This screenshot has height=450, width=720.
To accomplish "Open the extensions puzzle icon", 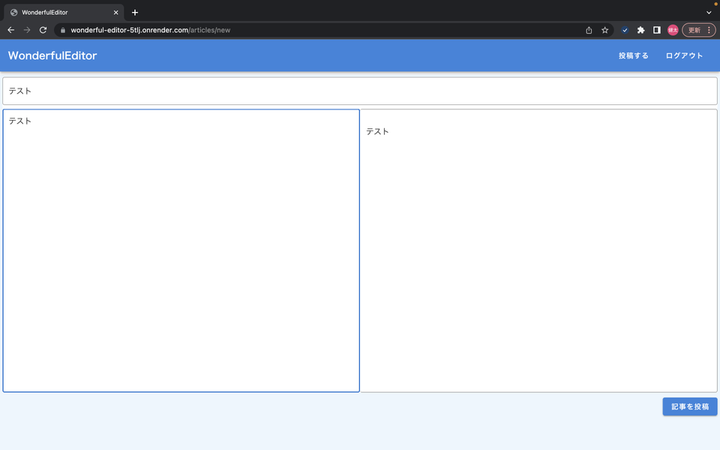I will pyautogui.click(x=641, y=30).
